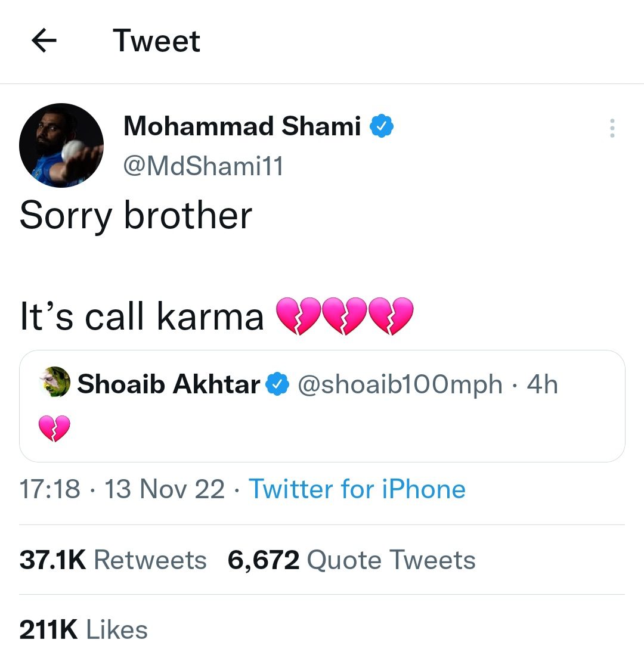The height and width of the screenshot is (652, 644).
Task: View the 211K Likes list
Action: coord(83,630)
